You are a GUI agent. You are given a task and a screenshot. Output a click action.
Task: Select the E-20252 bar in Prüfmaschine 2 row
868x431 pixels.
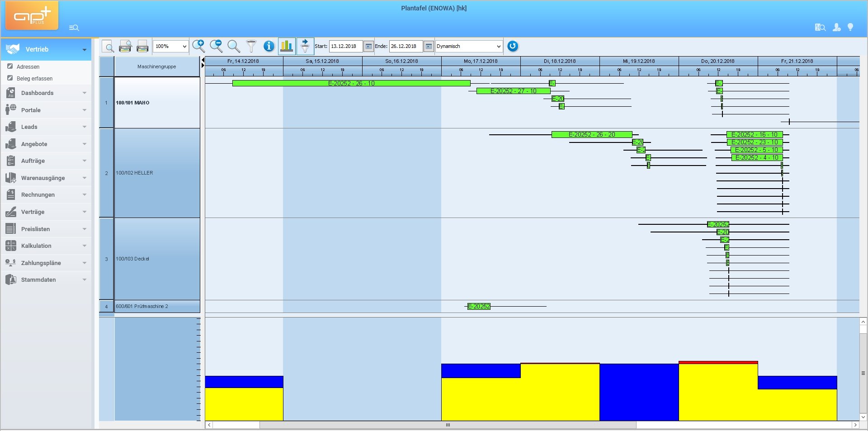click(x=479, y=306)
